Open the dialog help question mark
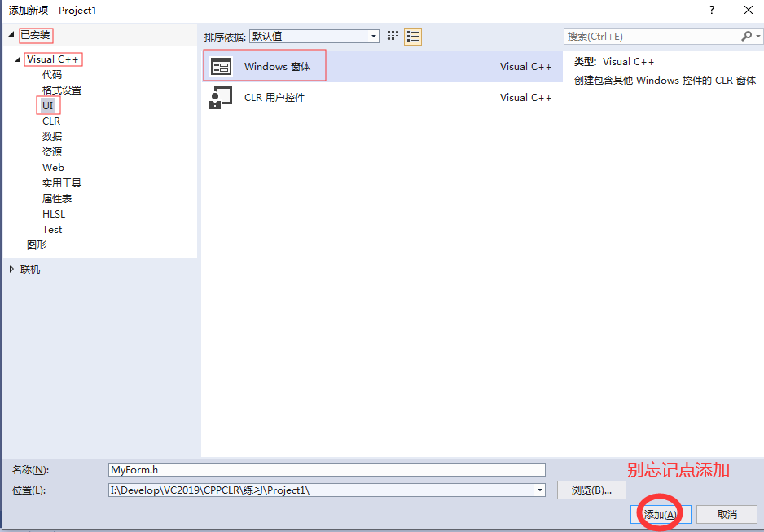The height and width of the screenshot is (532, 764). pos(711,11)
